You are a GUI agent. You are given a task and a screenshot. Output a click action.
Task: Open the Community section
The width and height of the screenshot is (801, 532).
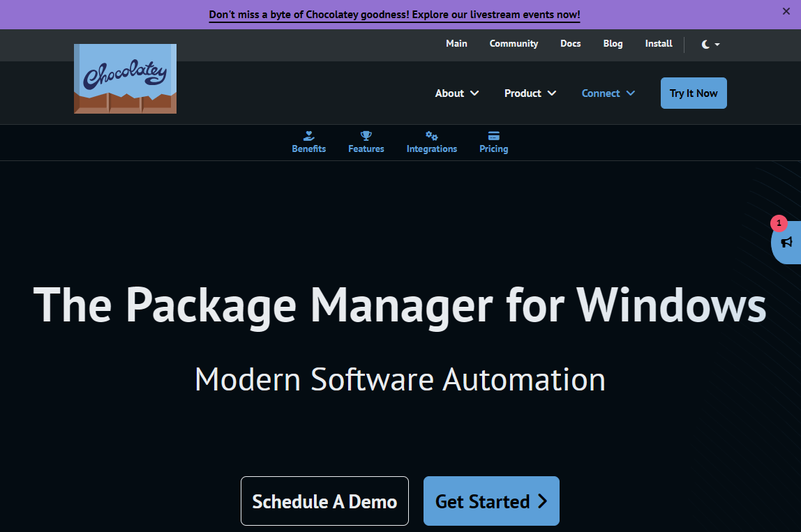[514, 44]
